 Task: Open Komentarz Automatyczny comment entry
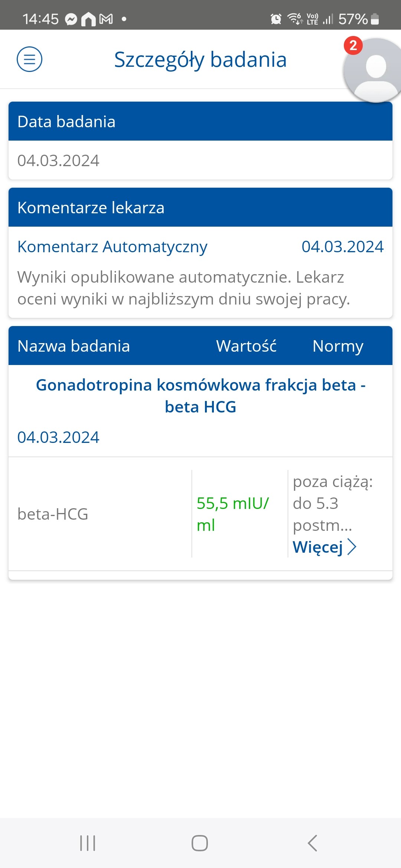(112, 247)
